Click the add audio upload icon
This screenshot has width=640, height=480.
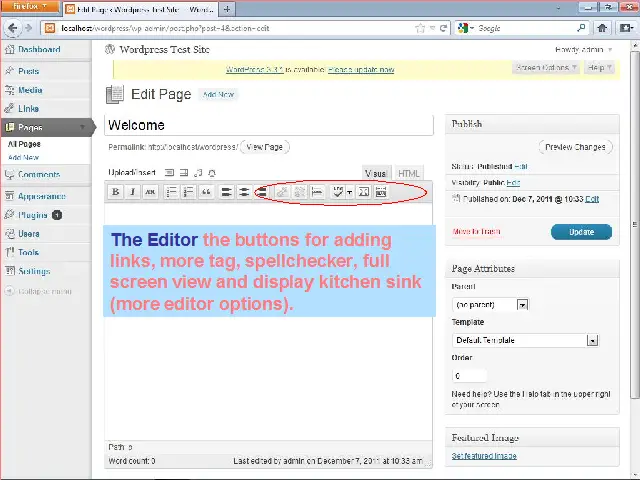(x=198, y=173)
